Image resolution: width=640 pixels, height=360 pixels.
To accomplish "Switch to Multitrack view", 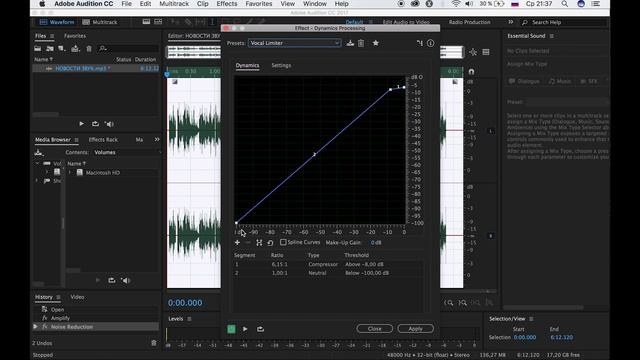I will point(100,22).
